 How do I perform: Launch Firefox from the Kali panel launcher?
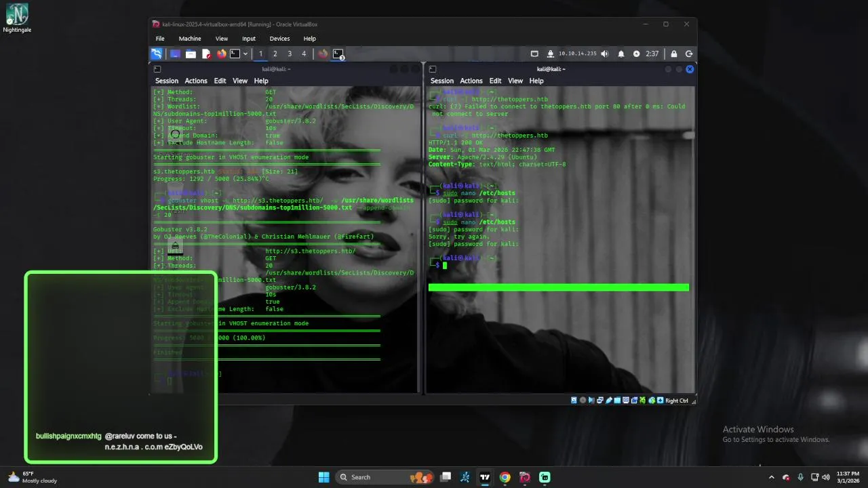coord(221,54)
